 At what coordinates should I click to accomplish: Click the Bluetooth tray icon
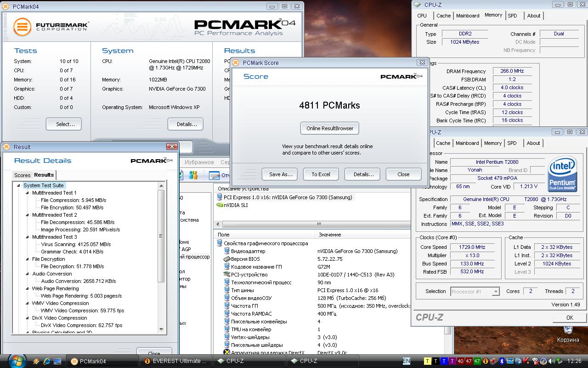click(x=502, y=361)
